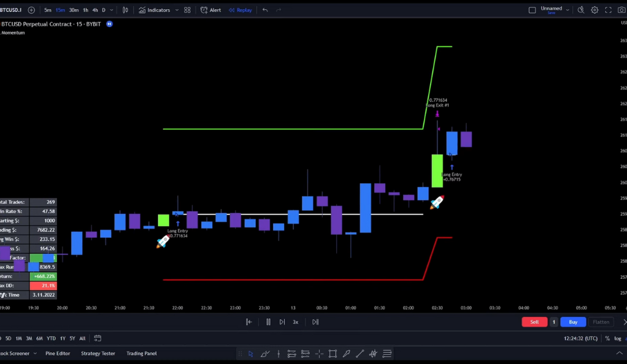Open the candlestick chart type selector
627x364 pixels.
(125, 10)
